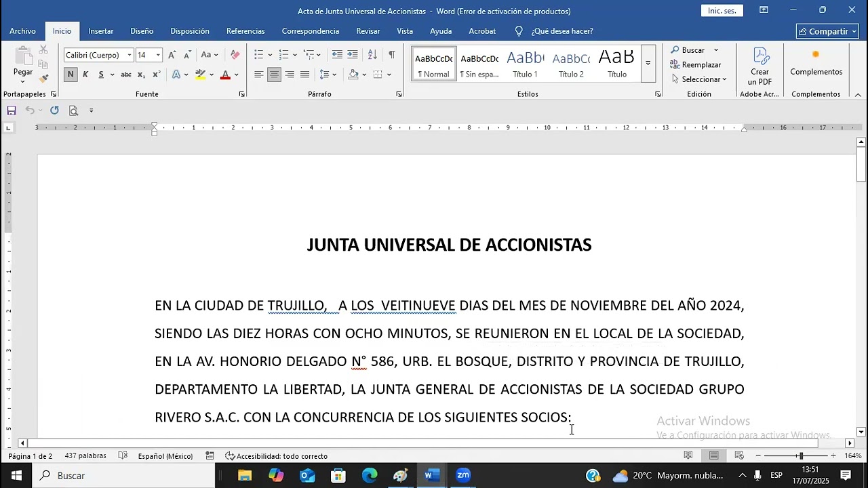Toggle Italic (K) formatting
The height and width of the screenshot is (488, 868).
click(x=85, y=75)
